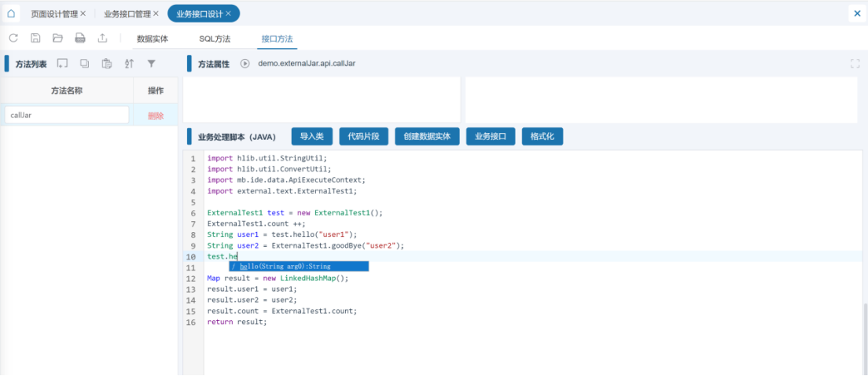Open the folder icon in toolbar
The height and width of the screenshot is (376, 868).
click(57, 38)
